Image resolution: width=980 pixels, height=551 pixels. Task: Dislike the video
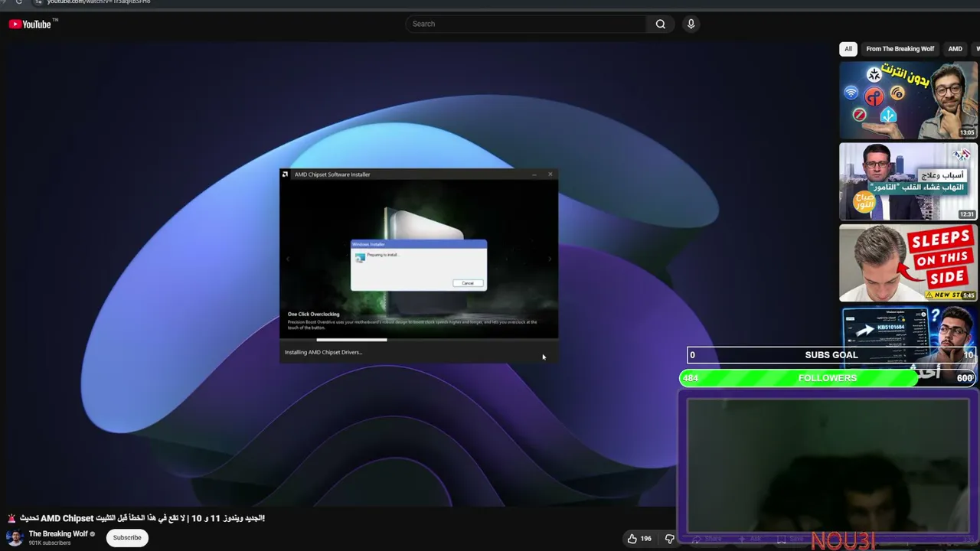click(x=669, y=539)
